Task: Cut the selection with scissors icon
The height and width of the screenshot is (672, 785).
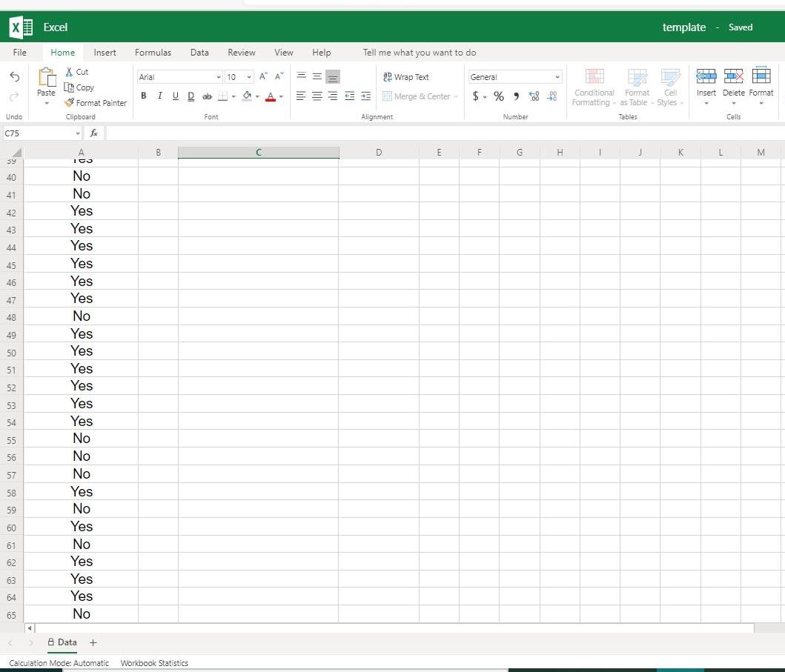Action: pyautogui.click(x=76, y=72)
